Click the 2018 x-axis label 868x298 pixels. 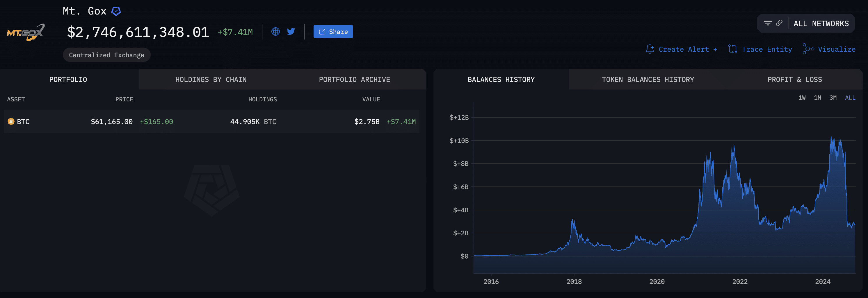coord(574,281)
